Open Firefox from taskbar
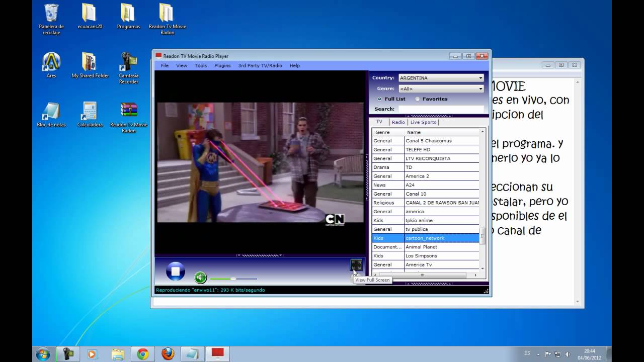The height and width of the screenshot is (362, 644). point(168,354)
